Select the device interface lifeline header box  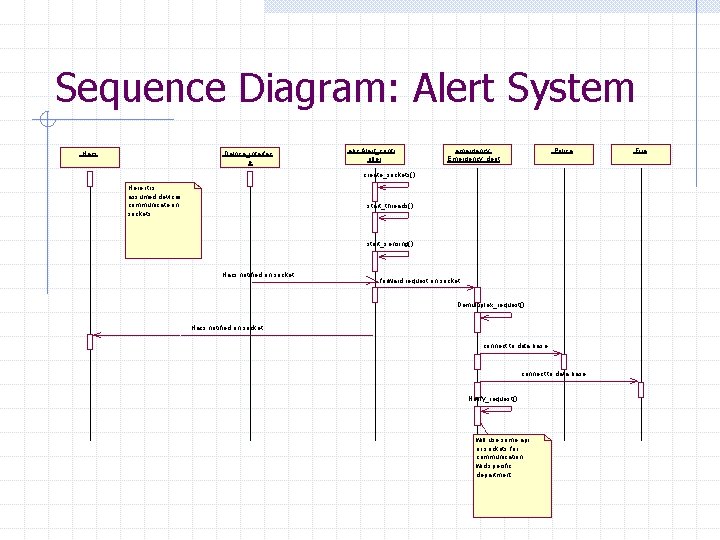[250, 157]
